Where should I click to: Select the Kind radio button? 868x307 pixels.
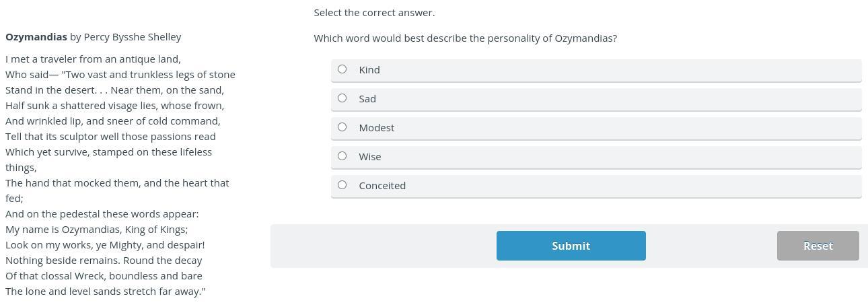342,69
